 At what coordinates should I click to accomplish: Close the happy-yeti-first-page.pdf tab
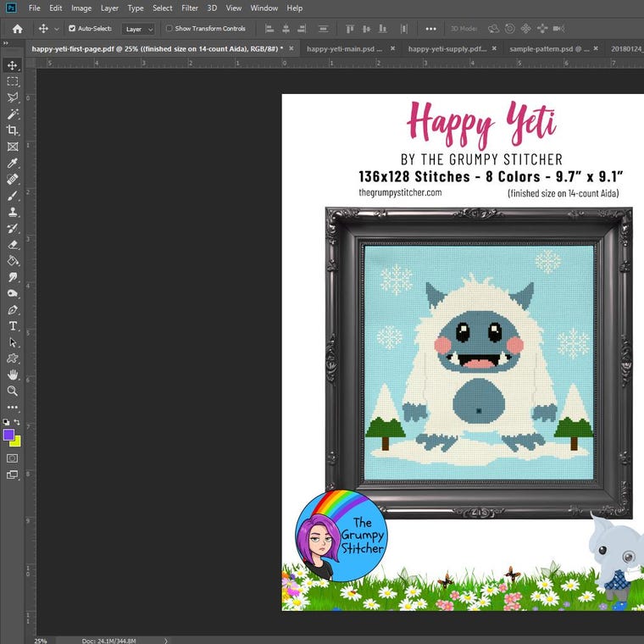(x=291, y=48)
